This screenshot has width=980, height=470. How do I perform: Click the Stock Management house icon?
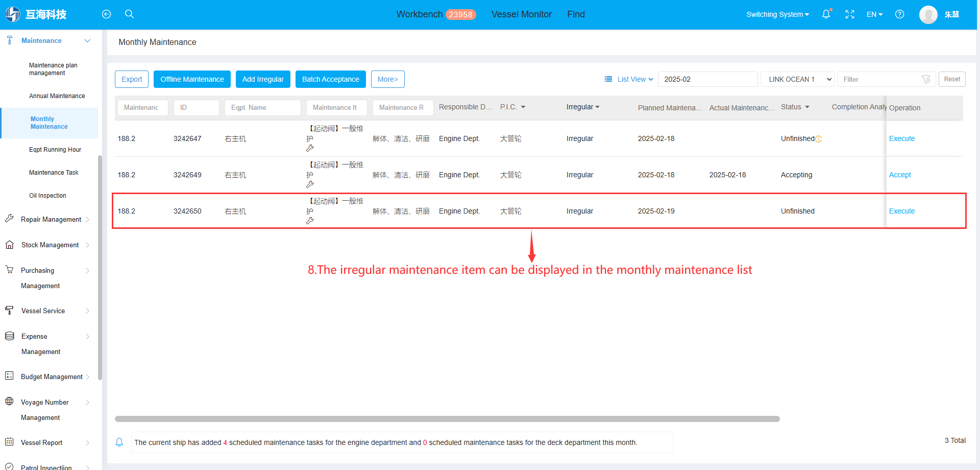(9, 245)
